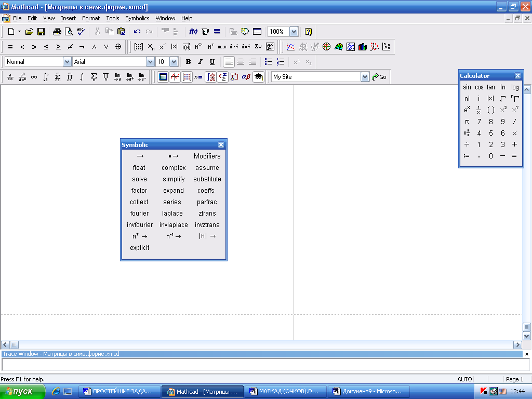Toggle the Greek symbols toolbar button
Viewport: 532px width, 399px height.
pyautogui.click(x=246, y=77)
